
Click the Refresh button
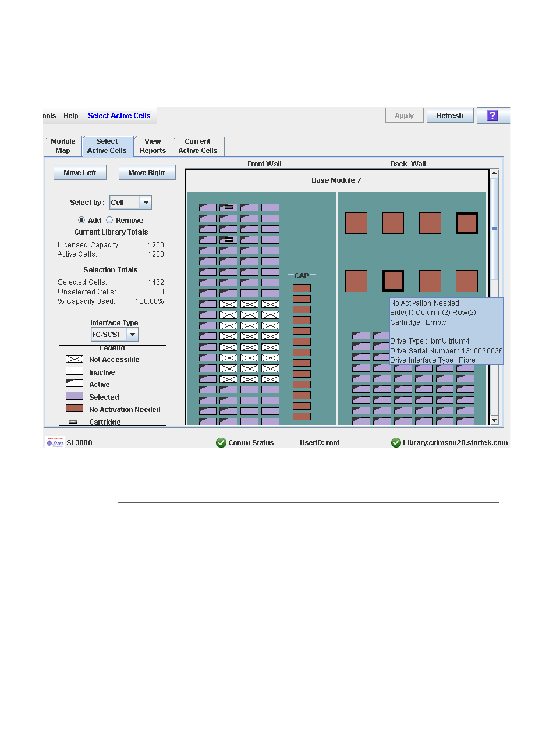point(450,115)
